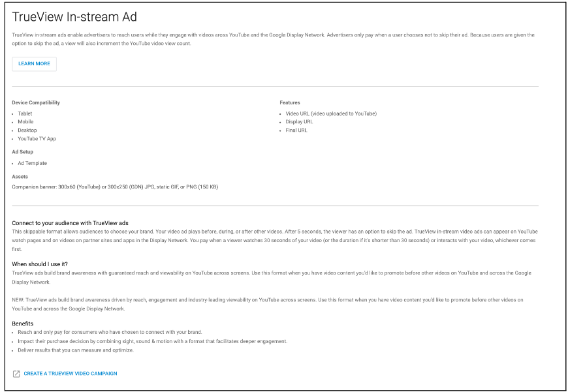Image resolution: width=568 pixels, height=392 pixels.
Task: Click the paragraph beginning with NEW: TrueView ads
Action: 267,305
